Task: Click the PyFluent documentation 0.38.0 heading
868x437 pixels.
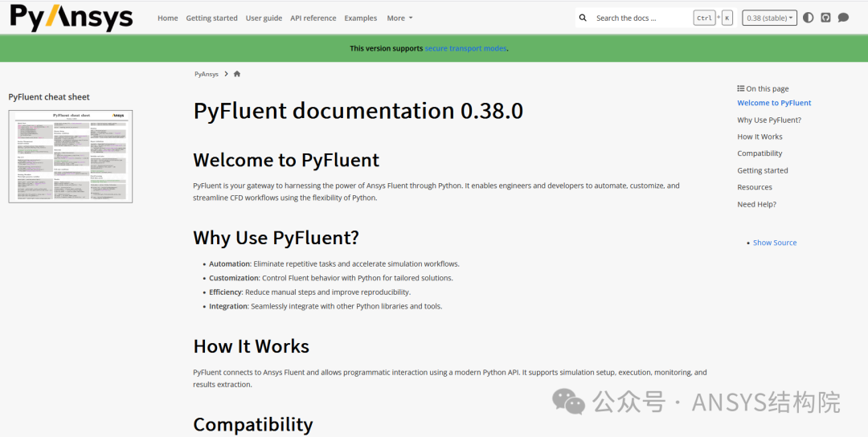Action: tap(358, 111)
